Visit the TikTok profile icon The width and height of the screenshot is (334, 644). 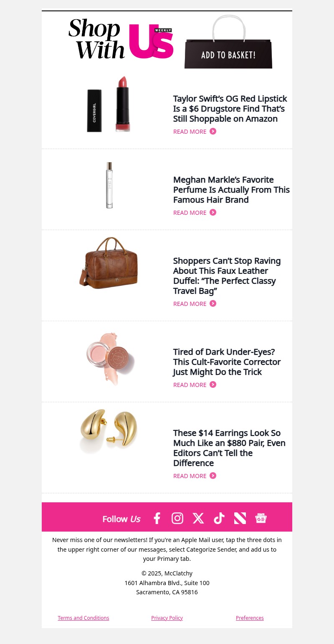click(219, 518)
